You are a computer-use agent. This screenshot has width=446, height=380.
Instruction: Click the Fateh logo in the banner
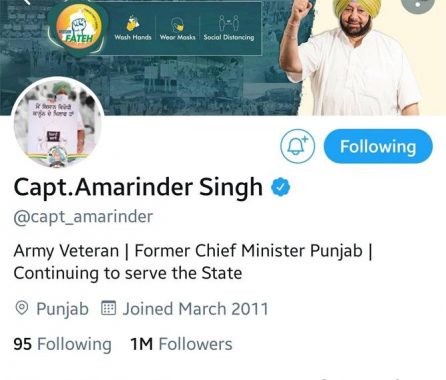click(79, 29)
